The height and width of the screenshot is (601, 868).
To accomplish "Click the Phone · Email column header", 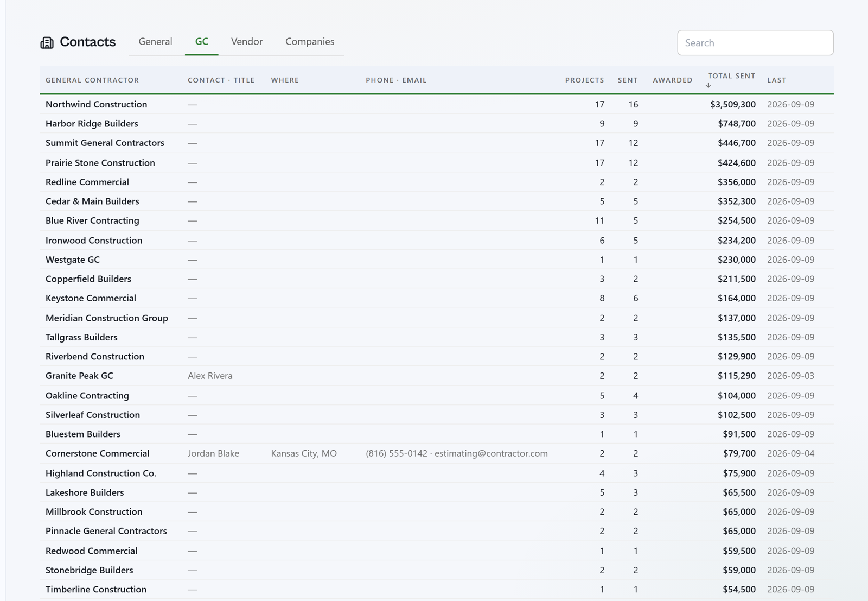I will tap(396, 80).
